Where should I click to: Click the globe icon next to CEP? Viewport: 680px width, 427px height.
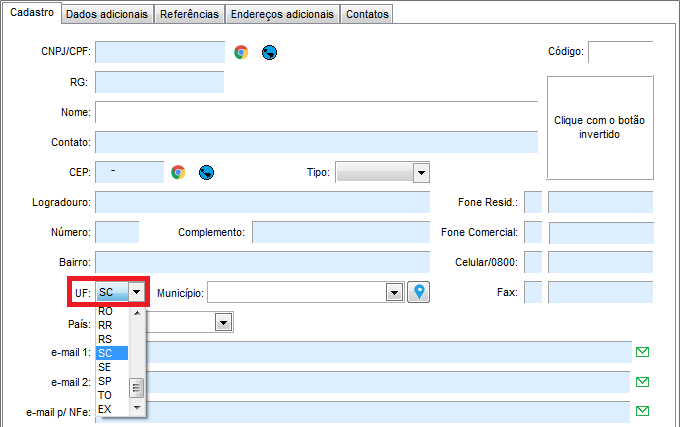[206, 172]
